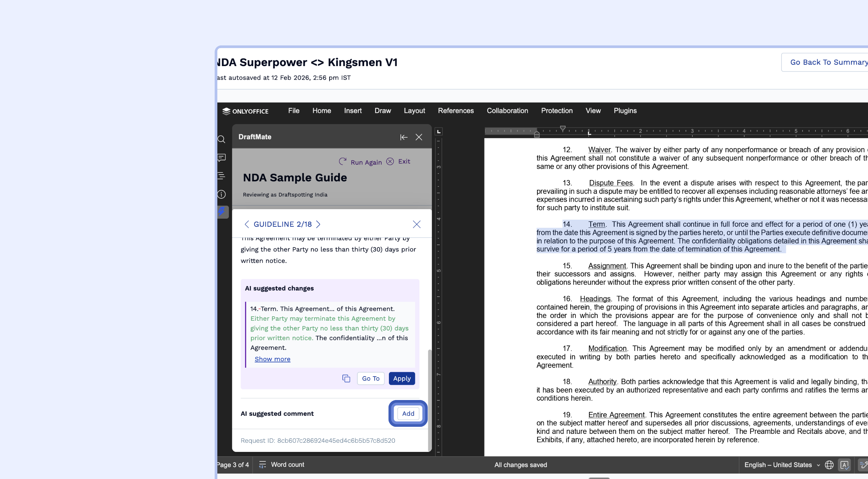Image resolution: width=868 pixels, height=479 pixels.
Task: Click the DraftMate lightning plugin icon
Action: 221,212
